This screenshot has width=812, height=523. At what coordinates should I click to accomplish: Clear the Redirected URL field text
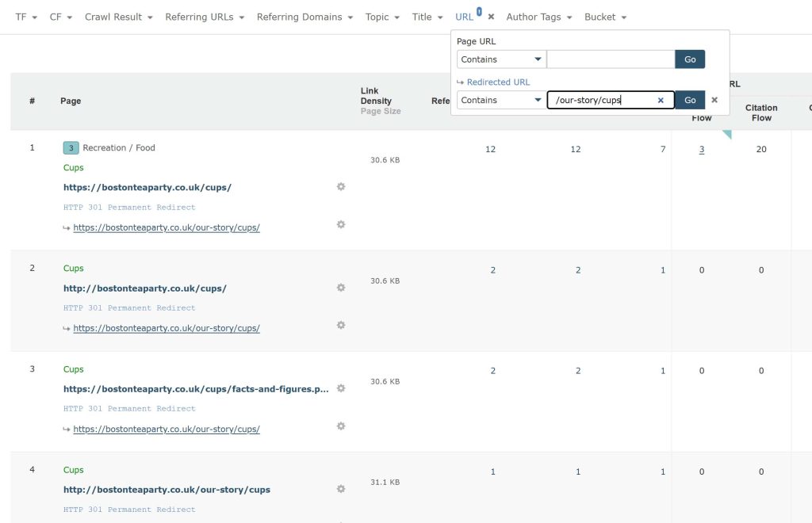coord(661,101)
